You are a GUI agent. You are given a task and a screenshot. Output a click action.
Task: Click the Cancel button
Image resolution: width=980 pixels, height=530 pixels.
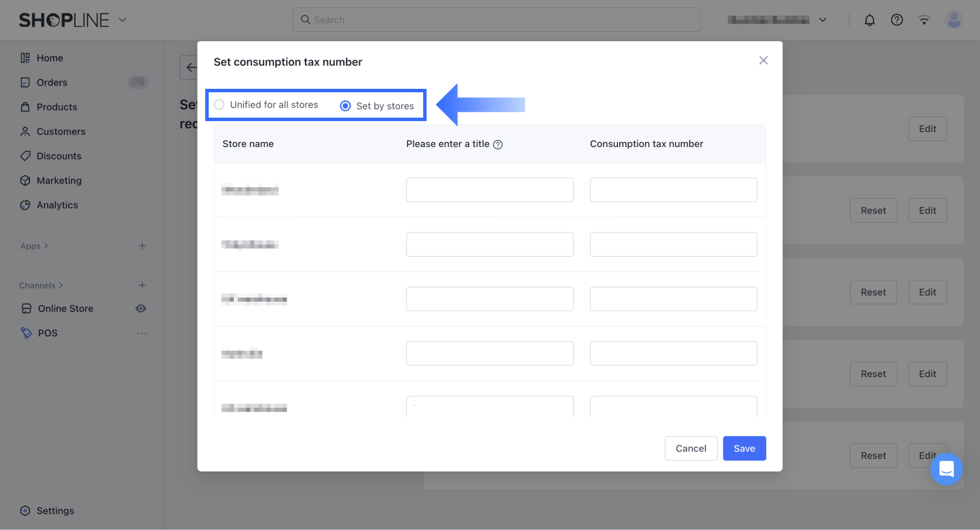click(x=691, y=448)
